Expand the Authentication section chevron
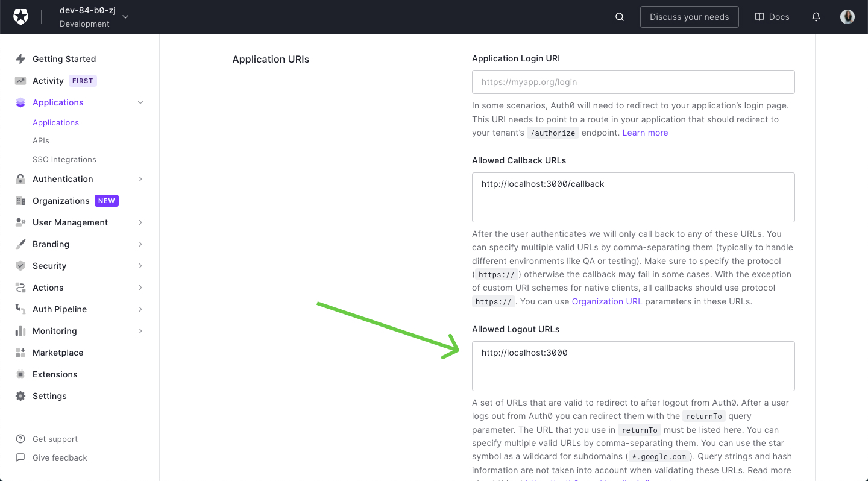Screen dimensions: 868x481 [x=140, y=178]
